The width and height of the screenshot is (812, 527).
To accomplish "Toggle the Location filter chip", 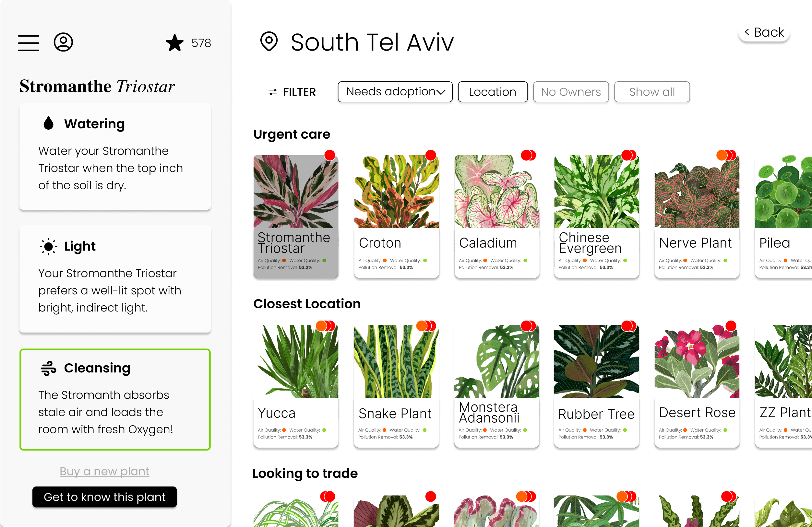I will tap(493, 92).
